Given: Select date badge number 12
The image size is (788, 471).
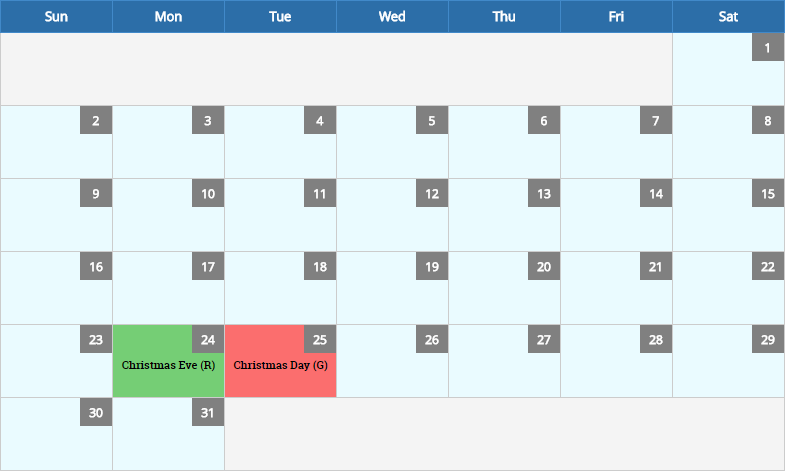Looking at the screenshot, I should coord(432,194).
